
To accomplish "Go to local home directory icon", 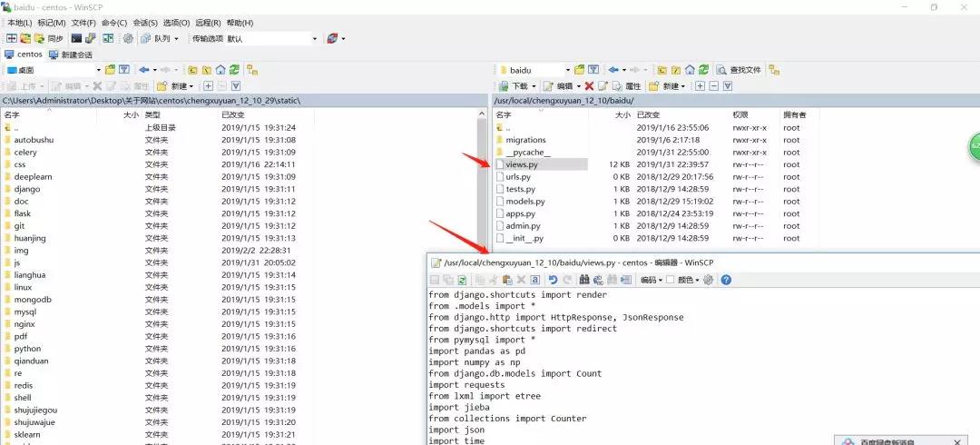I will pyautogui.click(x=220, y=69).
